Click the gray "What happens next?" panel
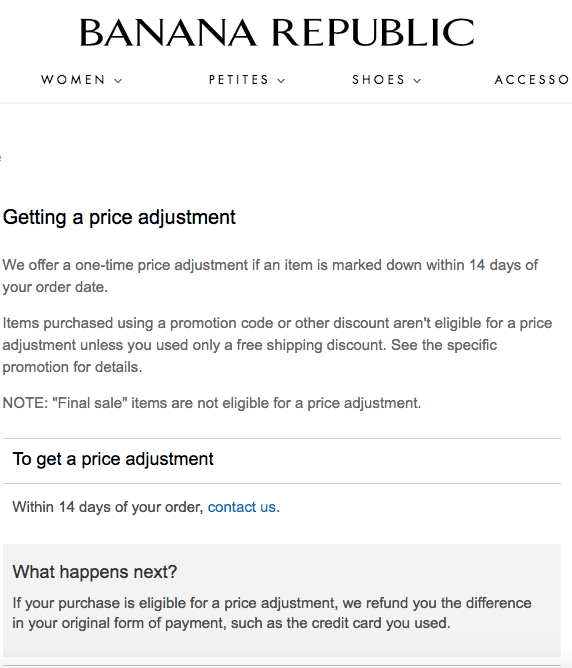The height and width of the screenshot is (668, 572). click(282, 600)
